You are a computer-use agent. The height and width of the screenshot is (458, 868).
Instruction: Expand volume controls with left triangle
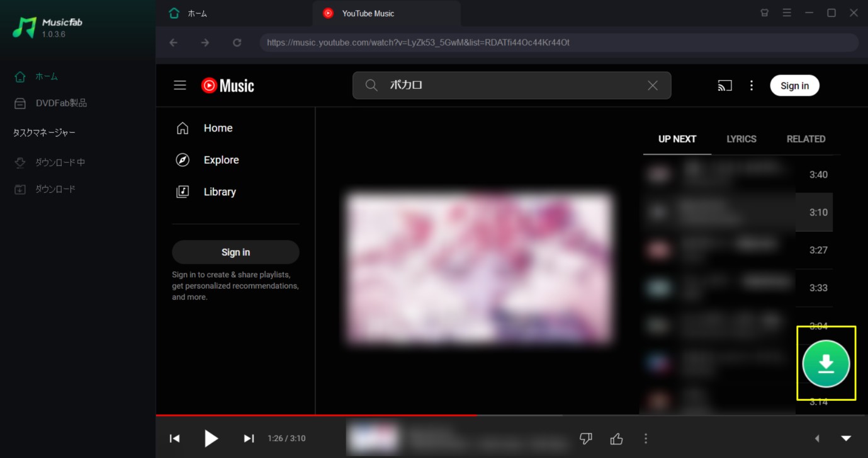[x=817, y=438]
